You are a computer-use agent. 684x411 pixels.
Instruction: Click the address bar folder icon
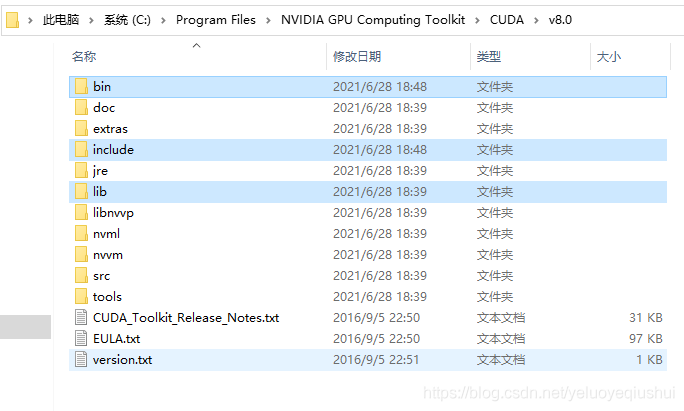(13, 20)
